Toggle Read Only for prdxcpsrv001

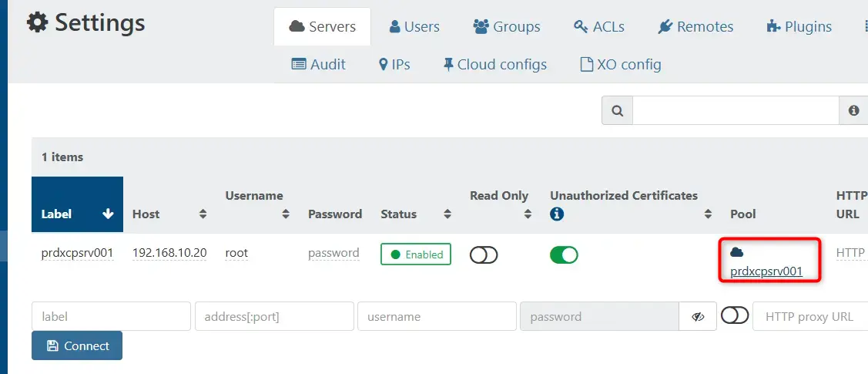pyautogui.click(x=484, y=255)
